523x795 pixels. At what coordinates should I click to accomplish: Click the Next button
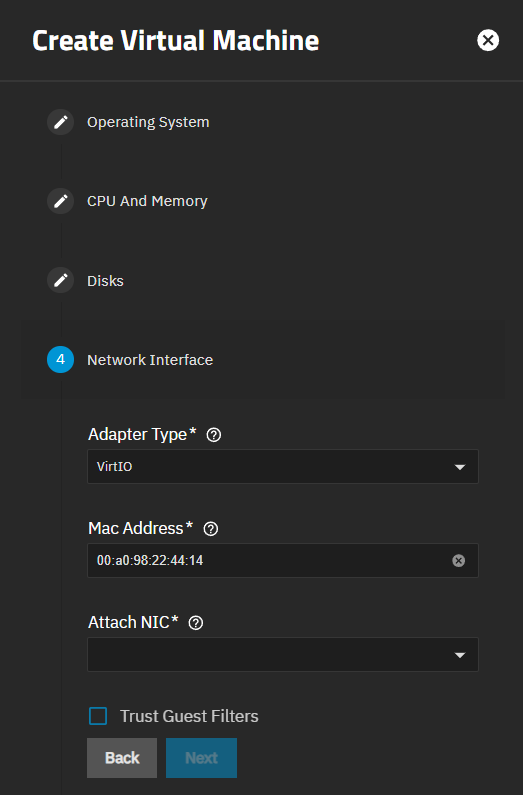tap(201, 758)
